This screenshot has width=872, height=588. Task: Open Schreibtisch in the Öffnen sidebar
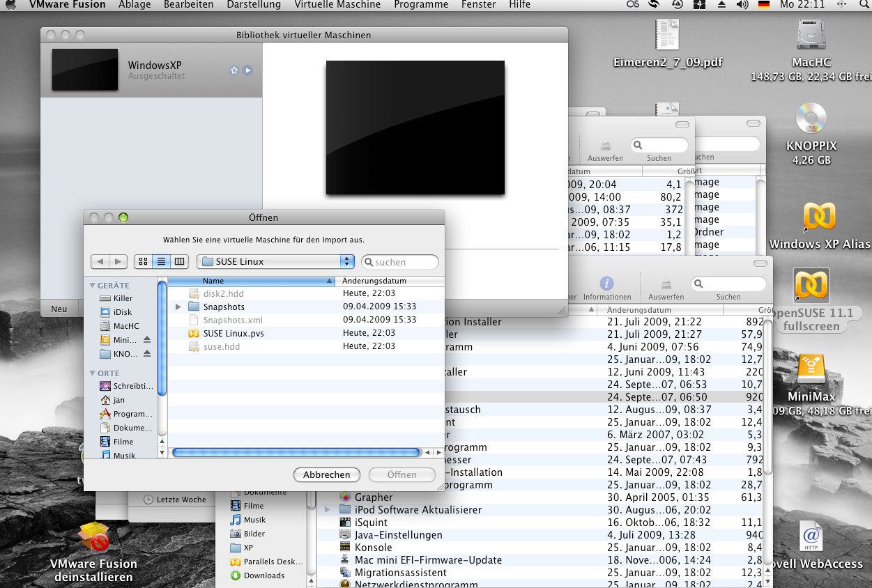[x=126, y=386]
